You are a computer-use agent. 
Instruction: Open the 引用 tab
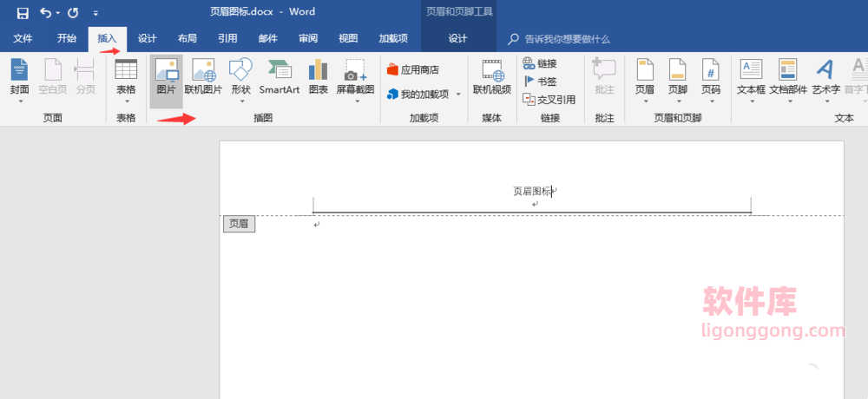tap(227, 39)
